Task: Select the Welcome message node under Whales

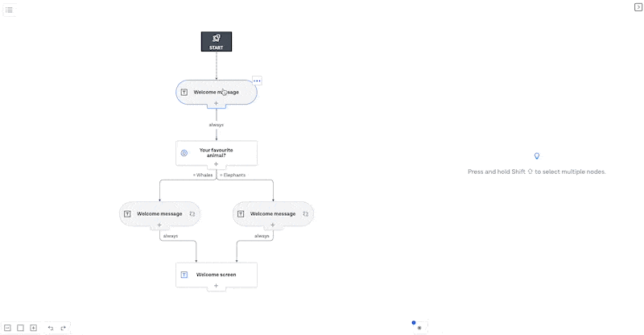Action: pos(159,213)
